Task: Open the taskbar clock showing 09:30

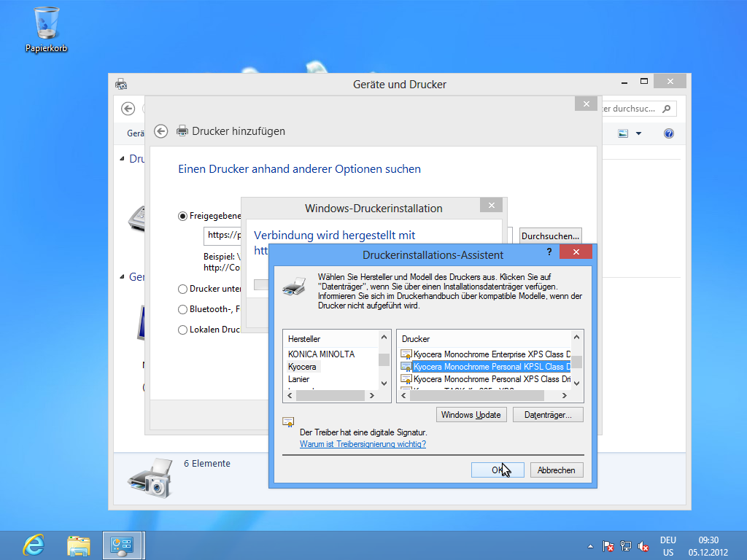Action: 708,546
